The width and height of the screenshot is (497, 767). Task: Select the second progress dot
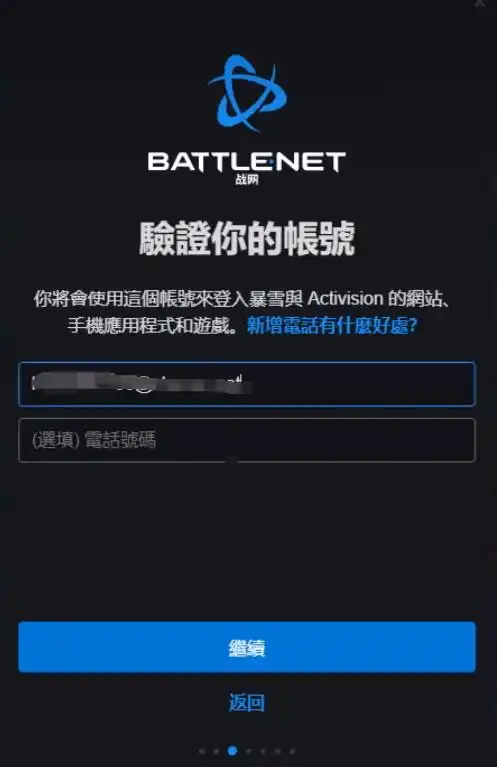coord(216,750)
